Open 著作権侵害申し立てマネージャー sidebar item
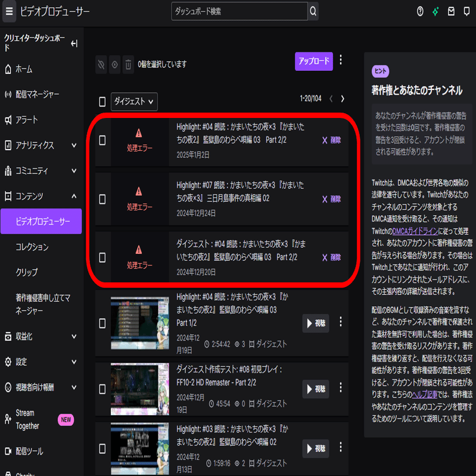Viewport: 476px width, 476px height. click(43, 304)
